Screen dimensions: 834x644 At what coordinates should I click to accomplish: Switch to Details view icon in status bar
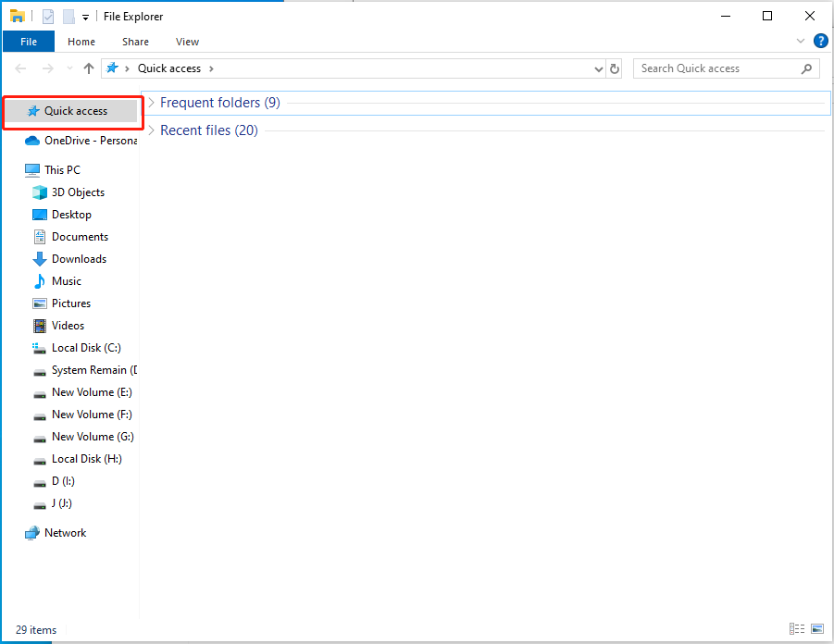796,629
